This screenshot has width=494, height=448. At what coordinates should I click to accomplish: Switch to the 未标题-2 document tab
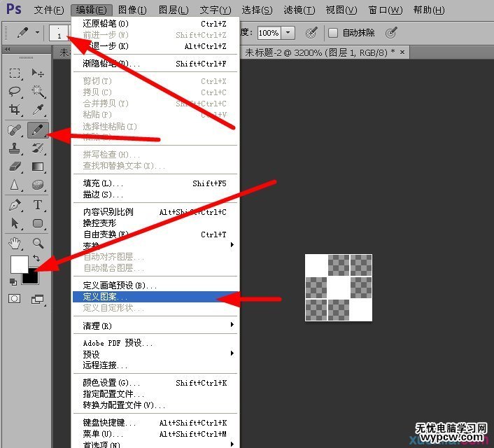coord(320,52)
